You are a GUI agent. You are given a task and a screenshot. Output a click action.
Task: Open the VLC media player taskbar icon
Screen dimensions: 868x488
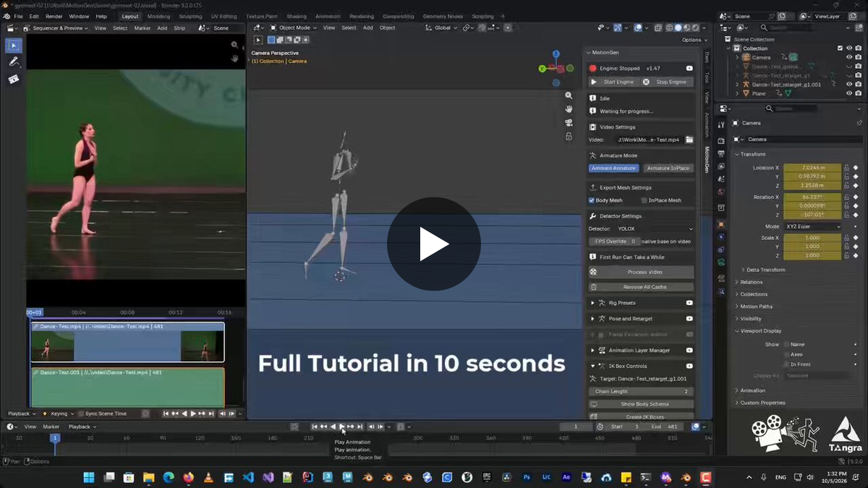click(209, 477)
